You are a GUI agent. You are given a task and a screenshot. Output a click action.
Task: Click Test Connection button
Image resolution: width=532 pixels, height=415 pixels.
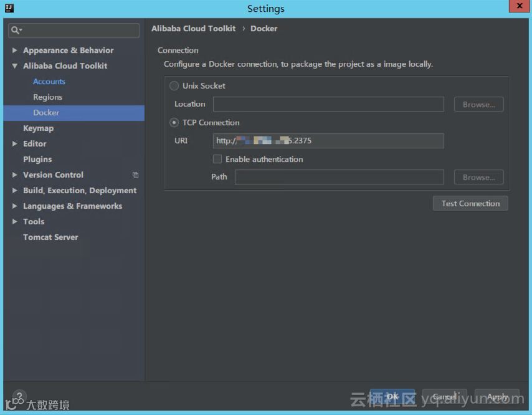click(x=470, y=203)
